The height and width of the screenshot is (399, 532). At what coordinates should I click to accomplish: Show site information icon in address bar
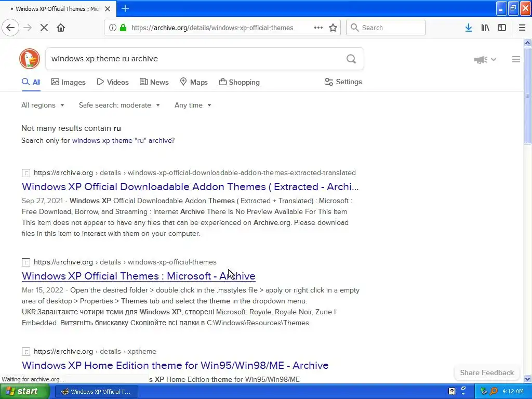(x=113, y=28)
